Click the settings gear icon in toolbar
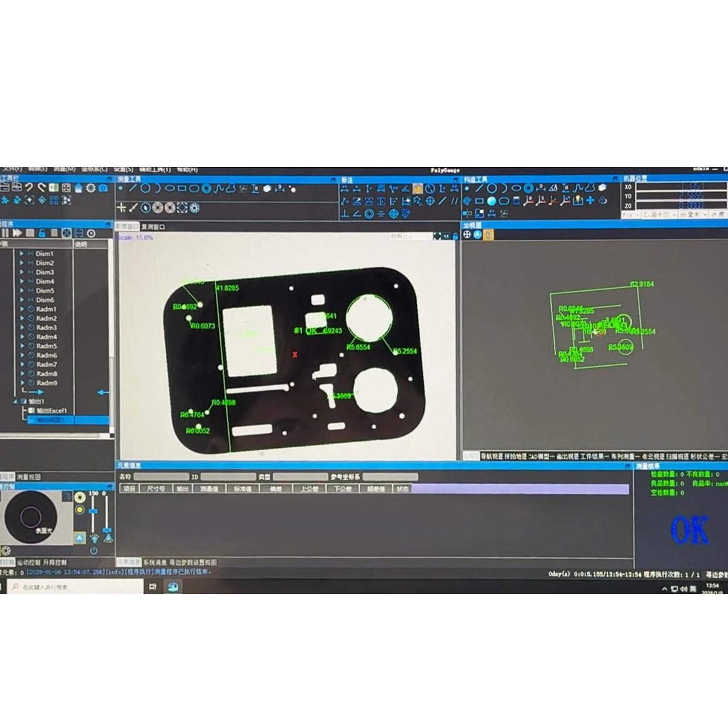This screenshot has width=728, height=728. (91, 188)
